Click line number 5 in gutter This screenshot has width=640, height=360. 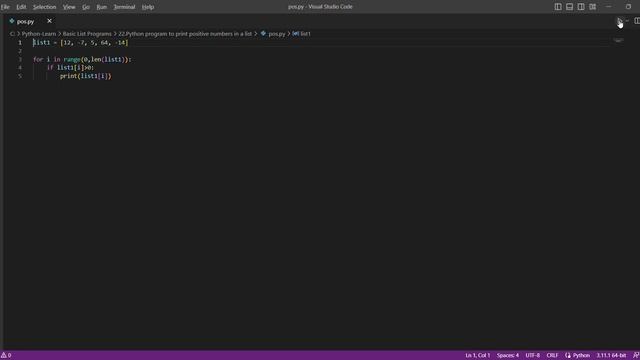tap(20, 76)
